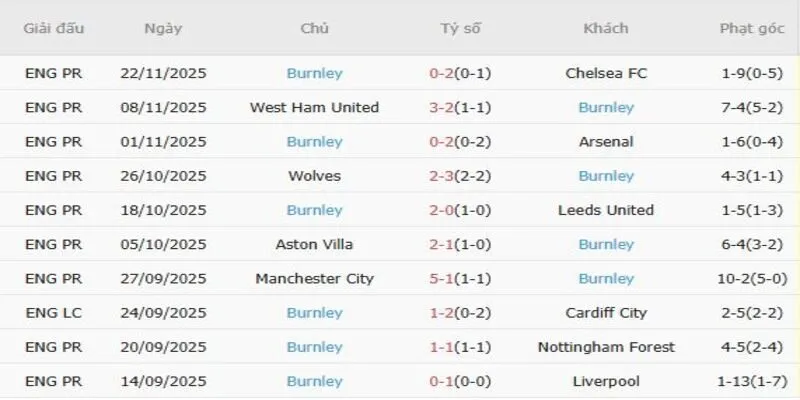
Task: Select the 'Phạt góc' column header
Action: [x=752, y=28]
